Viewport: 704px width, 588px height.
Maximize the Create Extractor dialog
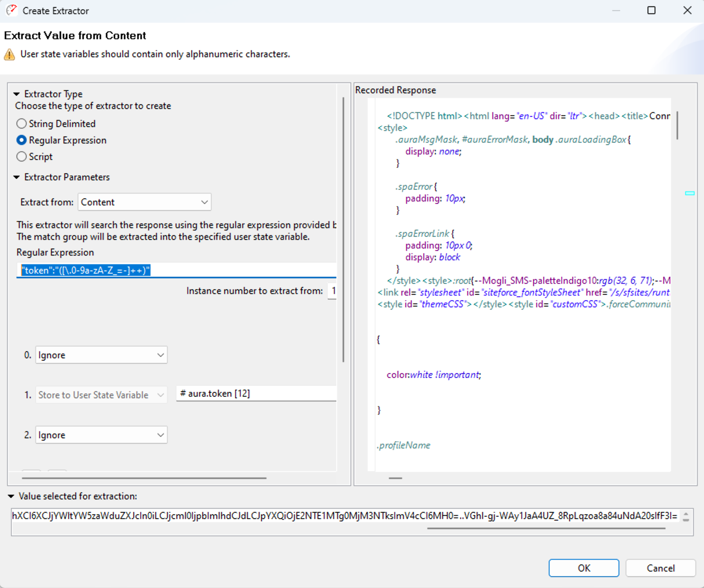pos(651,10)
